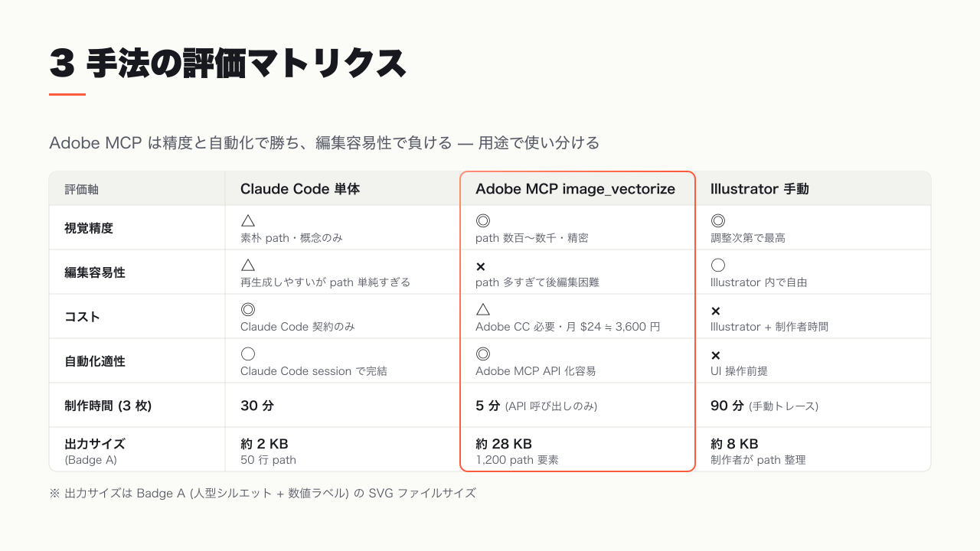Click the text 'Adobe MCP API 化容易'
Viewport: 980px width, 551px height.
coord(536,371)
